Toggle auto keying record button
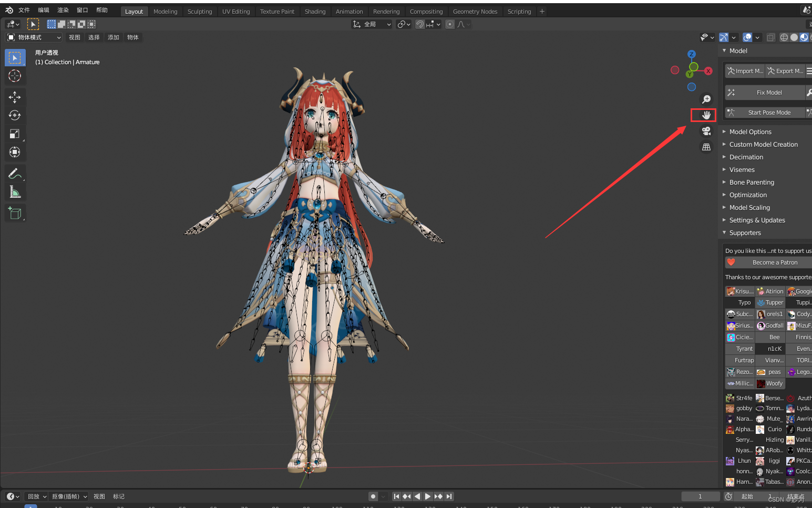This screenshot has width=812, height=508. click(373, 496)
